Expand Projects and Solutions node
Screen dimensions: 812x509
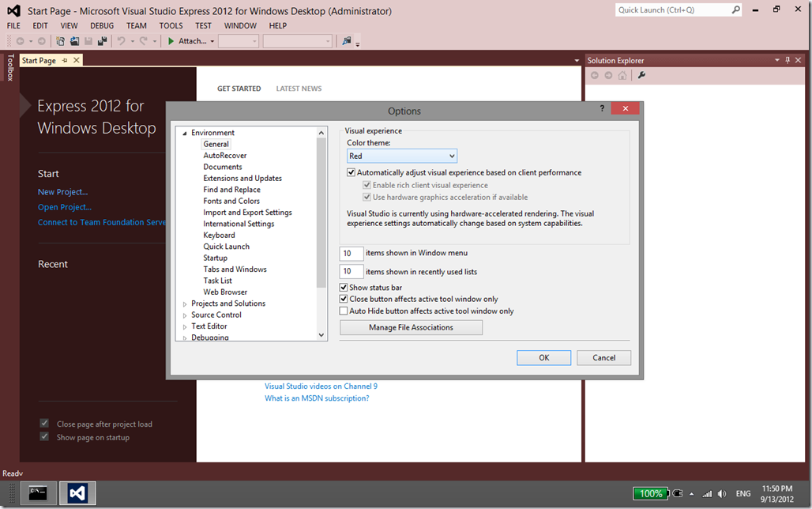pos(184,304)
